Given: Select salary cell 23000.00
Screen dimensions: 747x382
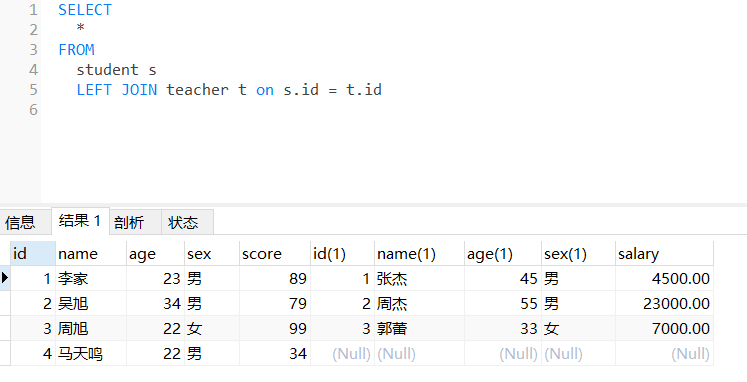Looking at the screenshot, I should [x=664, y=303].
